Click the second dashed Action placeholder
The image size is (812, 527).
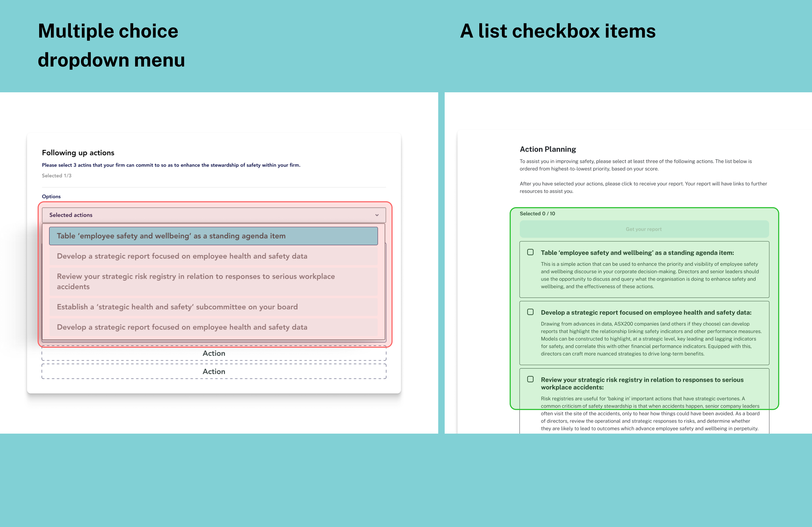click(214, 371)
